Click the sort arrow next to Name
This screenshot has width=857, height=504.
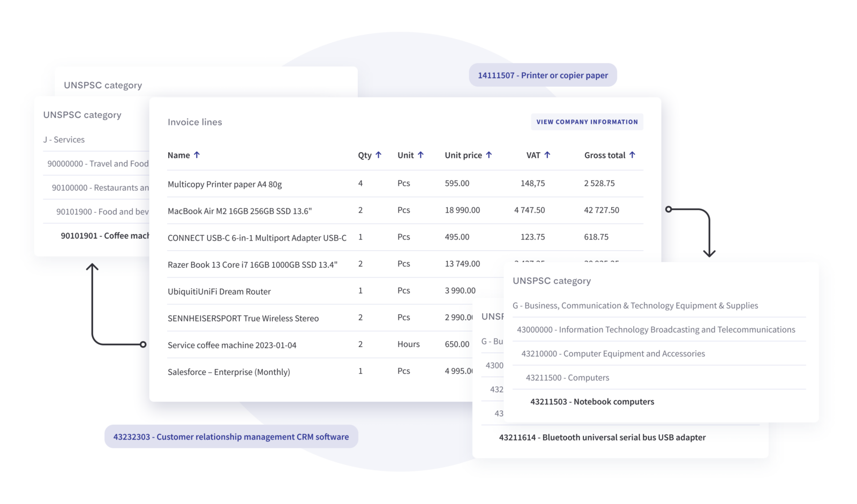click(197, 155)
